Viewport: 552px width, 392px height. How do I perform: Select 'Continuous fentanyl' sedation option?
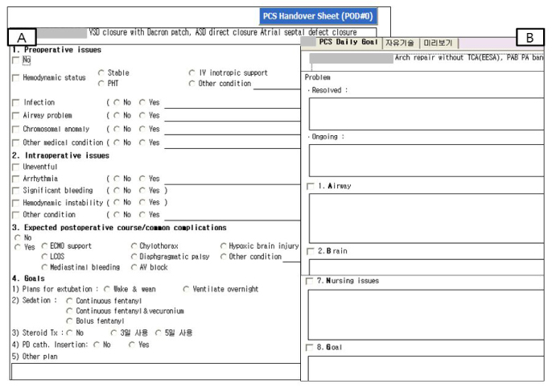[70, 301]
